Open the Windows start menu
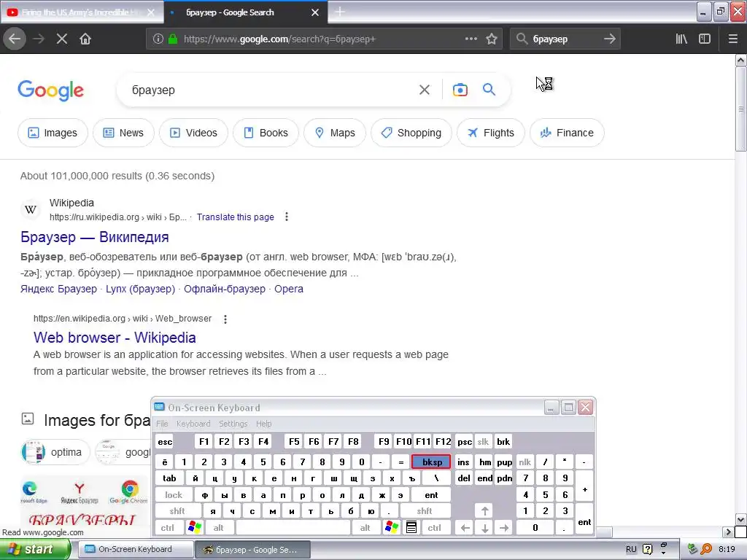The image size is (747, 560). (x=34, y=550)
